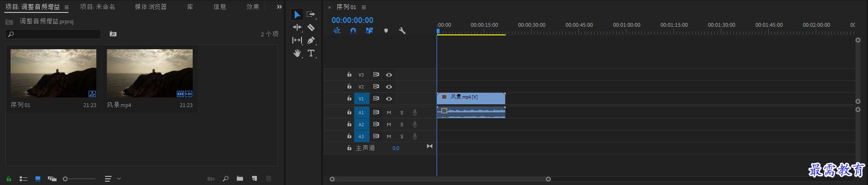Mute track A1
Viewport: 868px width, 185px height.
click(389, 113)
